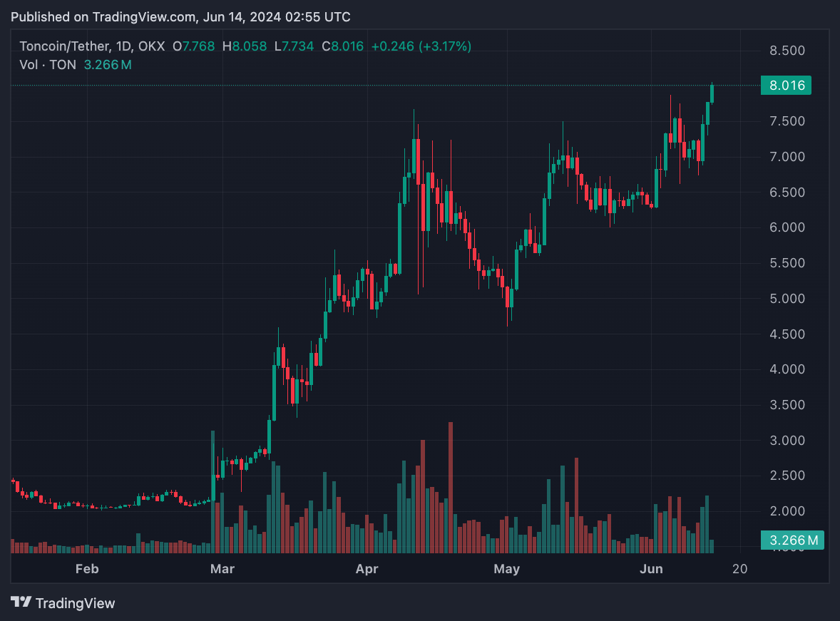This screenshot has width=840, height=621.
Task: Click the 2.000 price axis label
Action: 787,510
